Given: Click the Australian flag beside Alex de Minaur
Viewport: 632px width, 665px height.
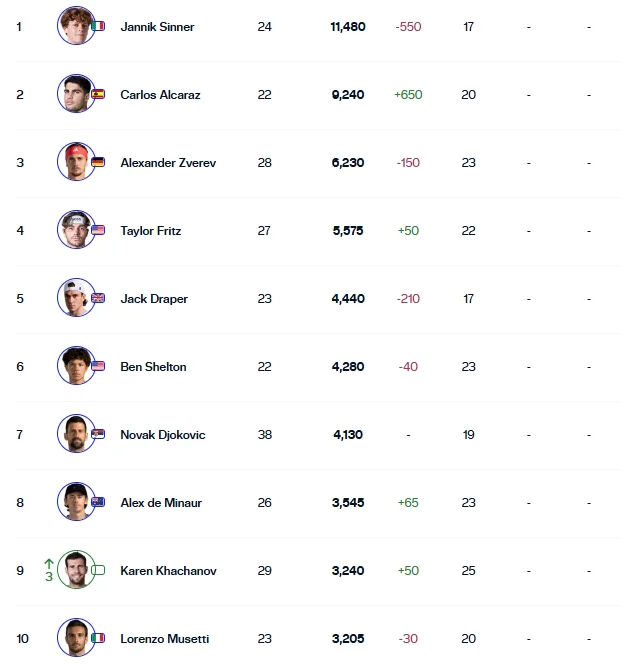Looking at the screenshot, I should pos(98,502).
